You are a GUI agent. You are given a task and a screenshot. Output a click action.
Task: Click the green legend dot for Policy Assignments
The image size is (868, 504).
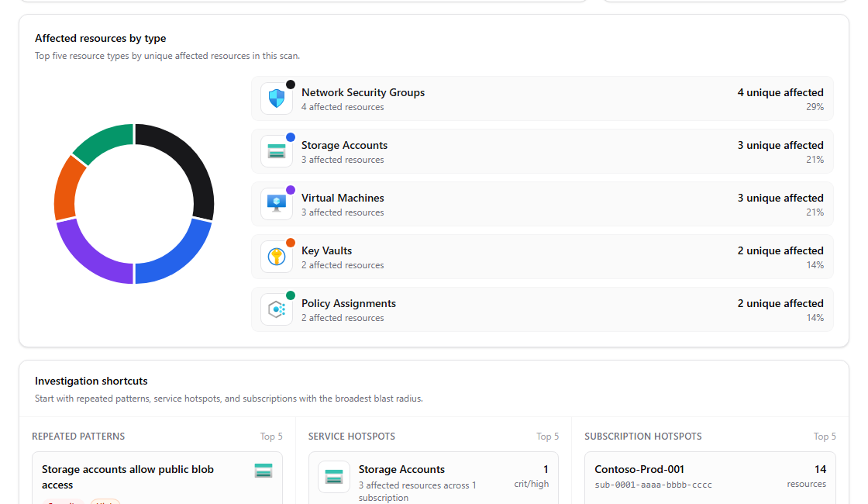coord(290,295)
